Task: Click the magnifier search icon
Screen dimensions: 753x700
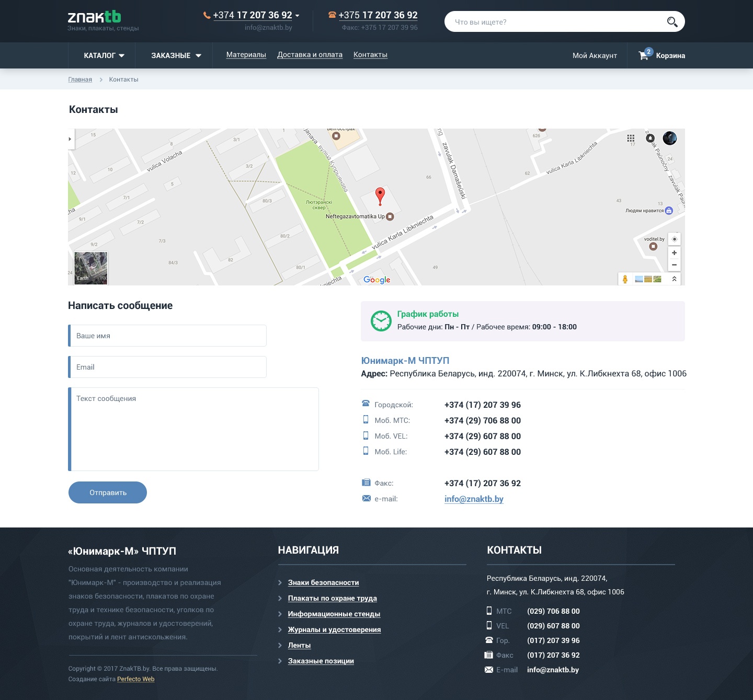Action: click(x=672, y=22)
